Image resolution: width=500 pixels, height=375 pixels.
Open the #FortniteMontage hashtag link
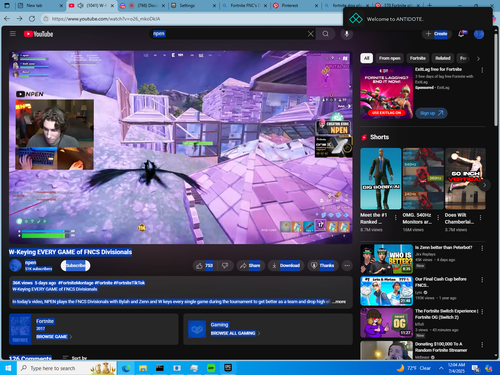click(76, 283)
